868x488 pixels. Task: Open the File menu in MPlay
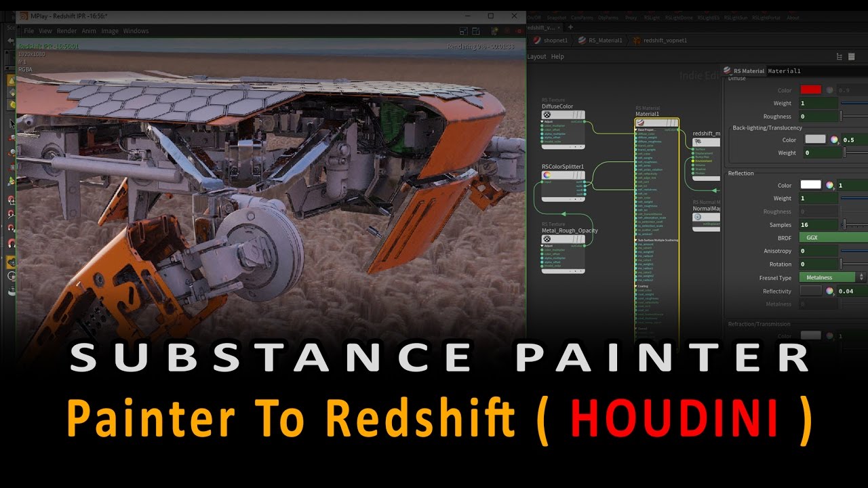pyautogui.click(x=29, y=30)
